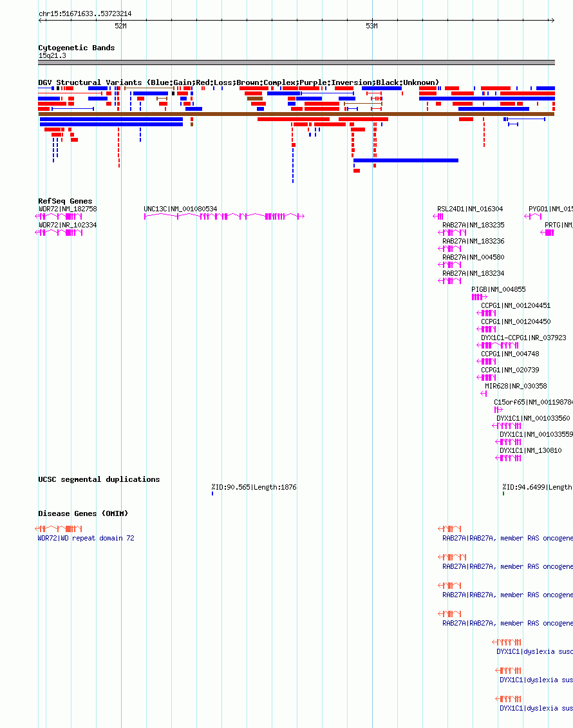This screenshot has height=728, width=573.
Task: Select the DGV Structural Variants track title
Action: click(x=238, y=82)
